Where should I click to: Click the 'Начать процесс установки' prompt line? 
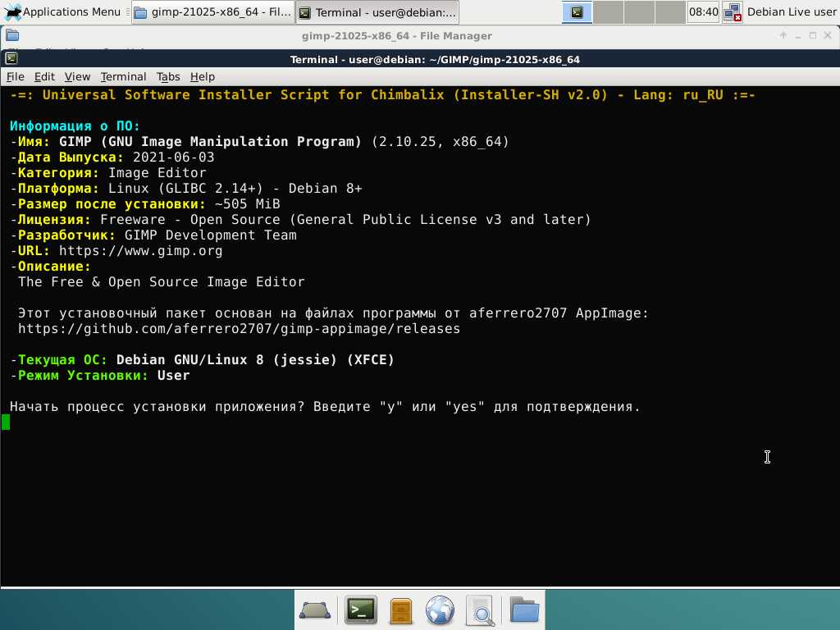pyautogui.click(x=325, y=407)
